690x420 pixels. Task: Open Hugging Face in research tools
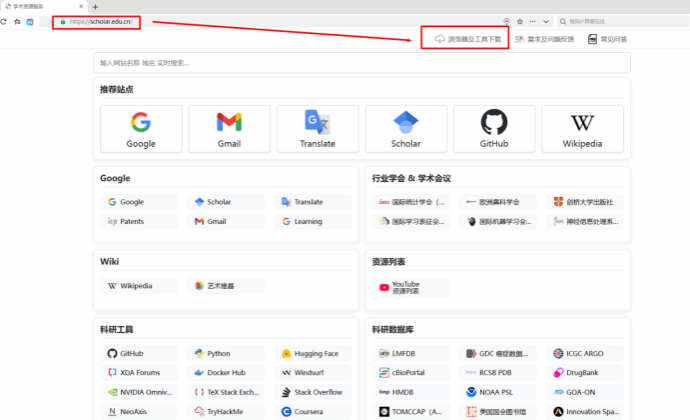point(312,354)
